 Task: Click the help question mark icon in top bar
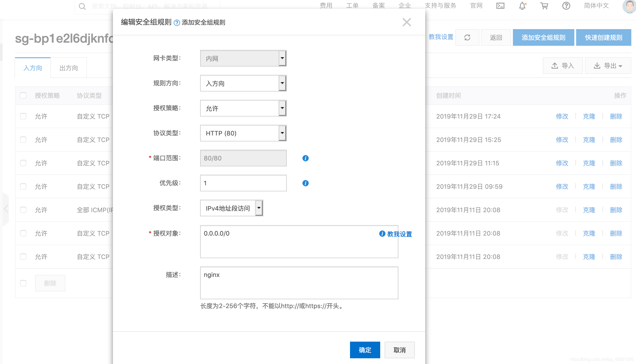point(566,6)
